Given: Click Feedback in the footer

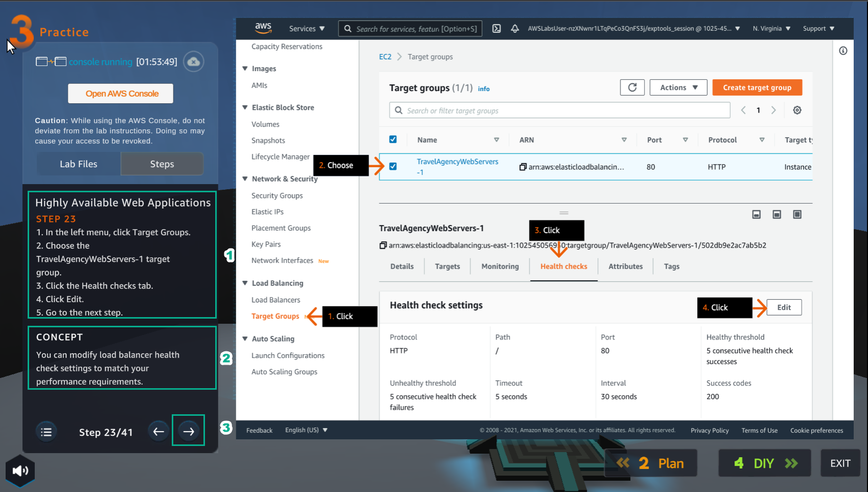Looking at the screenshot, I should tap(259, 430).
